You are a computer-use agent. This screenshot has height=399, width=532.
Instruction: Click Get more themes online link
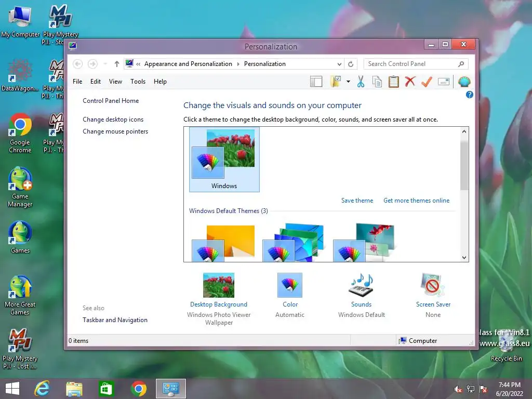click(416, 201)
